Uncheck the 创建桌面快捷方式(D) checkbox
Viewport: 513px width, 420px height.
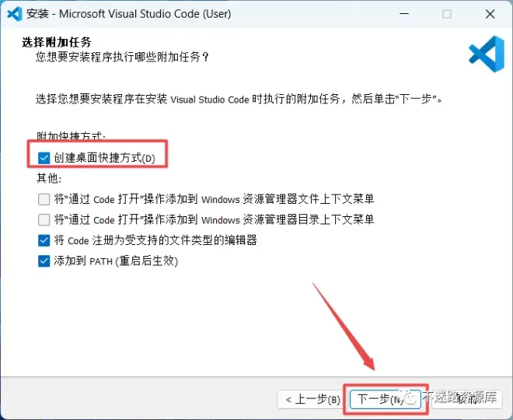pyautogui.click(x=44, y=158)
